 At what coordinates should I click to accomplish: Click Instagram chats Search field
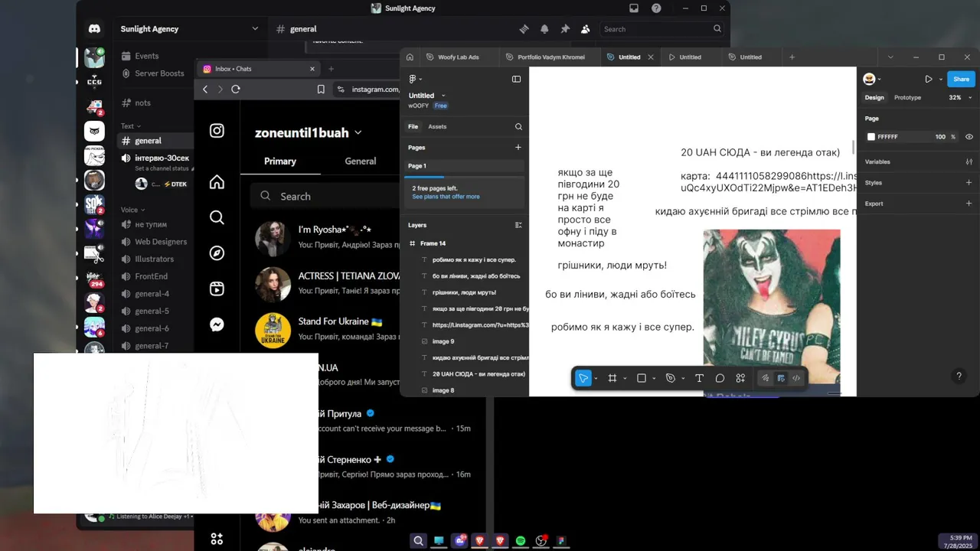tap(325, 196)
